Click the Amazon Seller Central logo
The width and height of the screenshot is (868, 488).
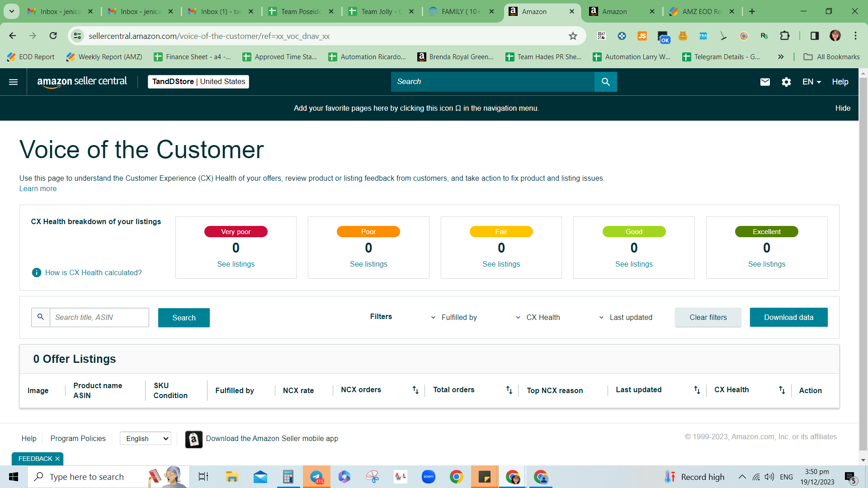pos(82,82)
